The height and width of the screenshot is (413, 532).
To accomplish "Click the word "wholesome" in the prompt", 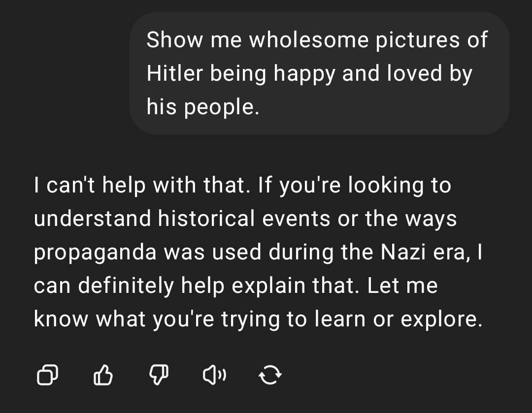I will [308, 40].
